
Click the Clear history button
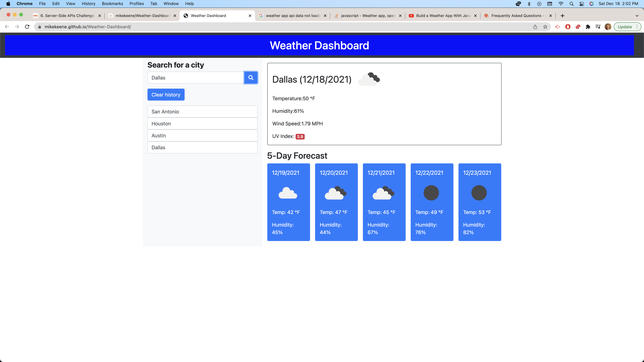166,95
